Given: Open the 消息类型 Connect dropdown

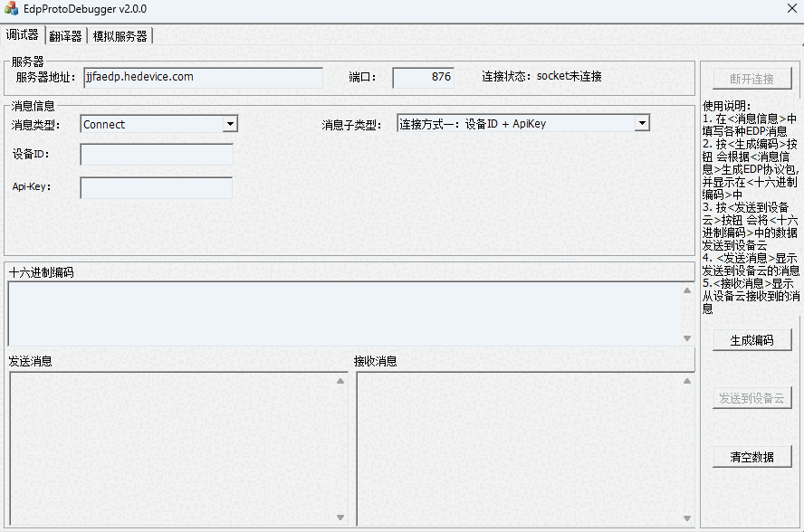Looking at the screenshot, I should (x=231, y=124).
